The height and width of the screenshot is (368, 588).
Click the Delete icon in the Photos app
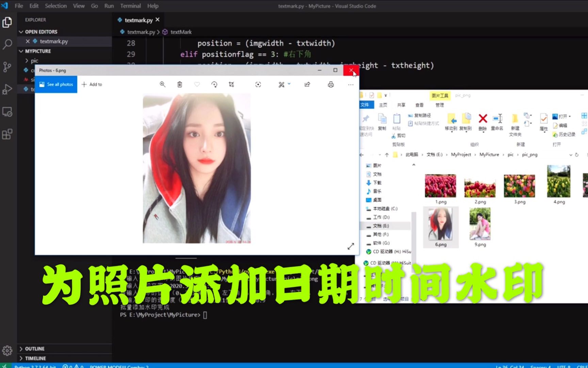[x=180, y=84]
